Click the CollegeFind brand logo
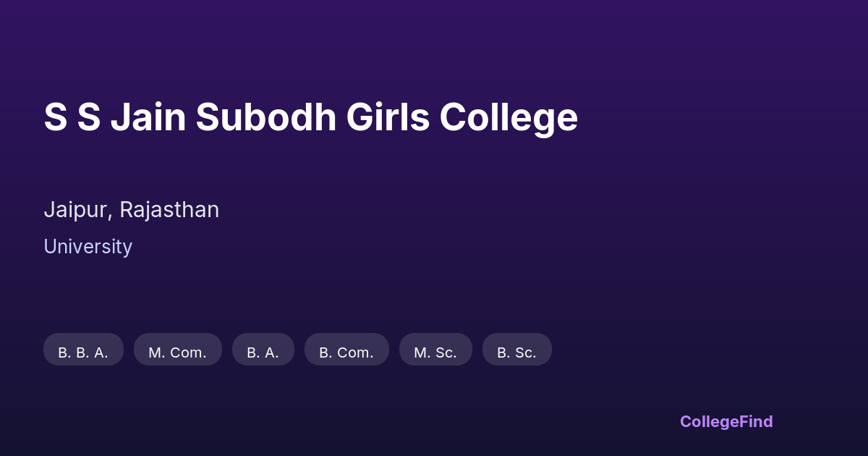The image size is (868, 456). 726,422
